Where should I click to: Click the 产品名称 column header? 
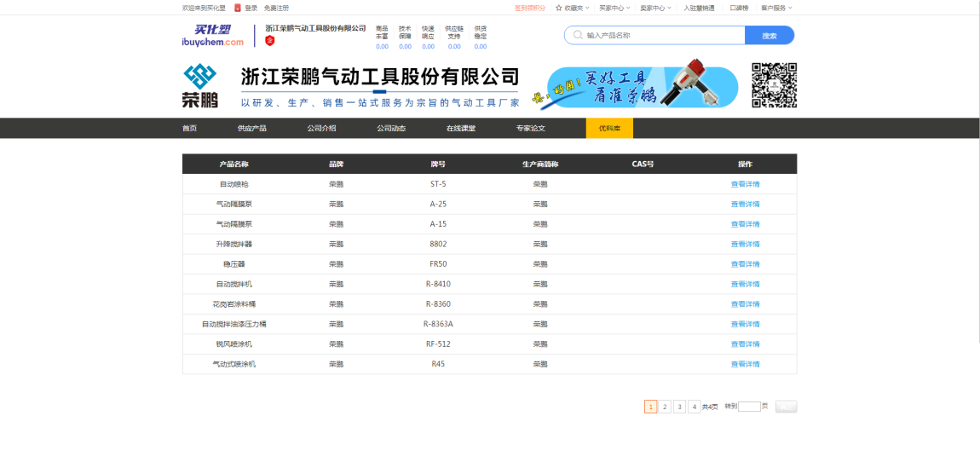pos(234,164)
